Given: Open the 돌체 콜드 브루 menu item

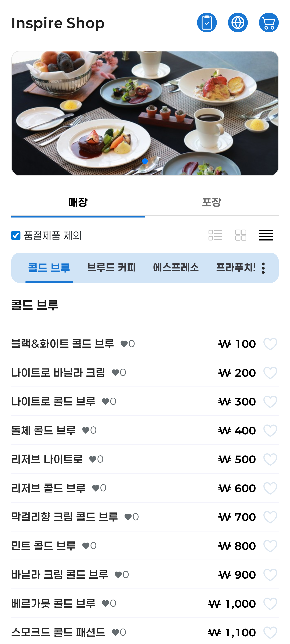Looking at the screenshot, I should 43,430.
